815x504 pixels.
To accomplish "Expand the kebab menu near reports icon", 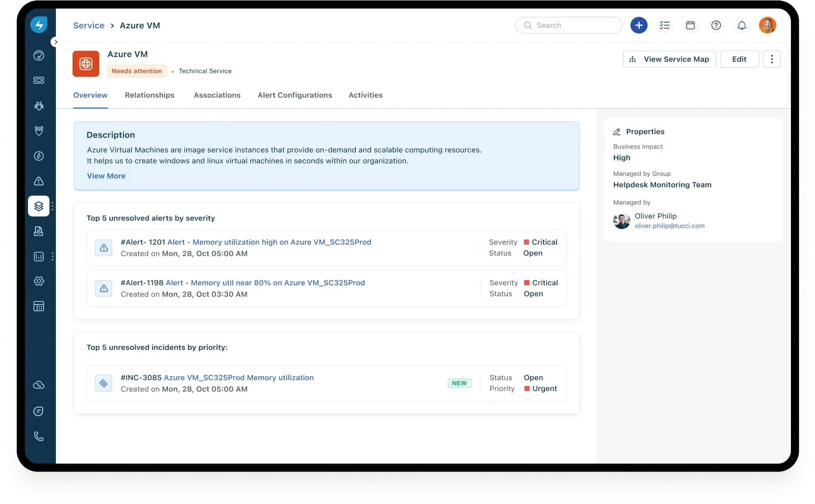I will coord(54,256).
